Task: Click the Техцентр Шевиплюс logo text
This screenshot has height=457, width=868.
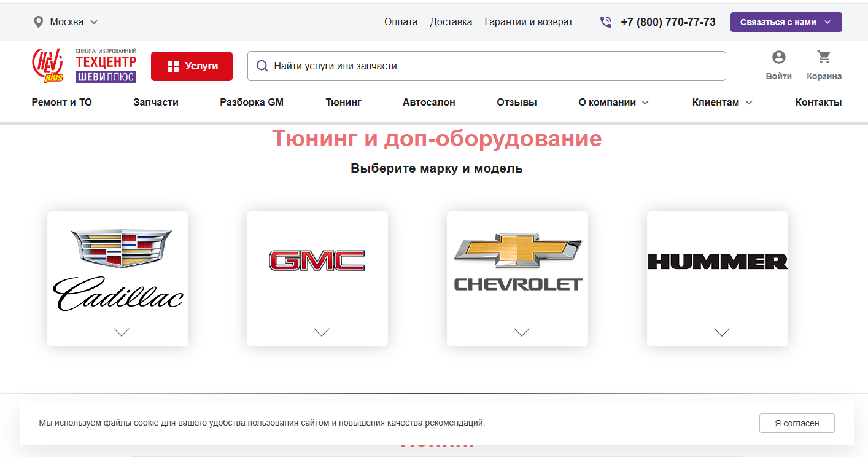Action: (106, 66)
